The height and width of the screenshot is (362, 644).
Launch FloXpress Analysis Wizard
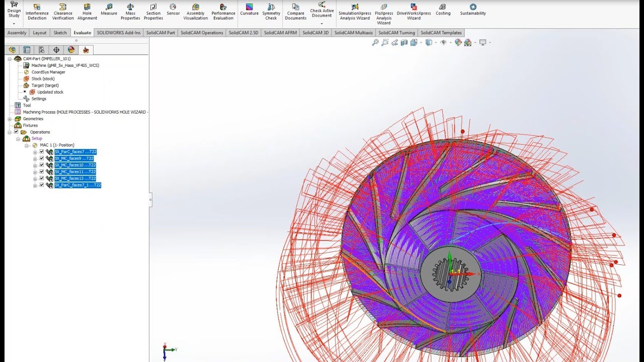point(384,14)
